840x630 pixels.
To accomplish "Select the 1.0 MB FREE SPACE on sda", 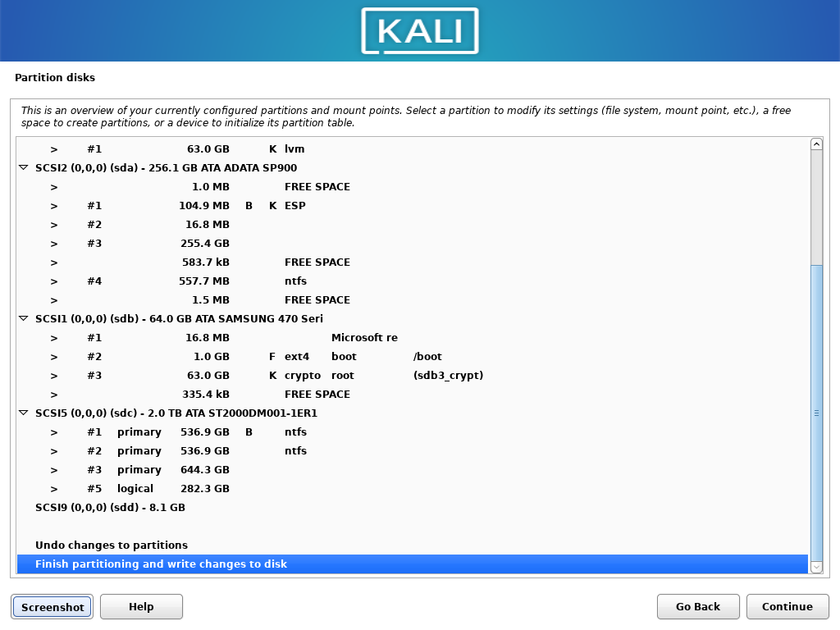I will tap(413, 186).
